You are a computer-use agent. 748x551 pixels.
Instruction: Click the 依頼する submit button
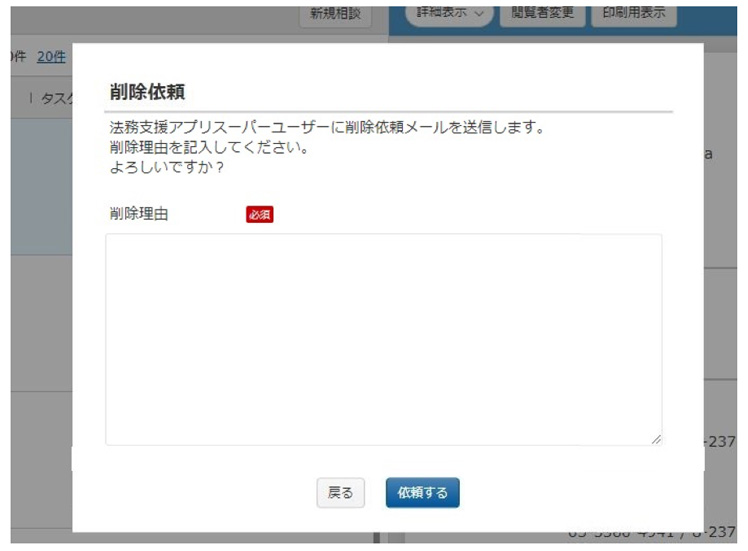[x=422, y=492]
